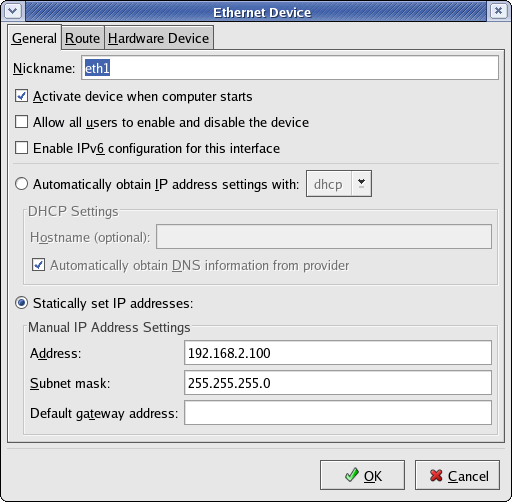Click the Subnet mask field 255.255.255.0
512x502 pixels.
click(x=338, y=383)
